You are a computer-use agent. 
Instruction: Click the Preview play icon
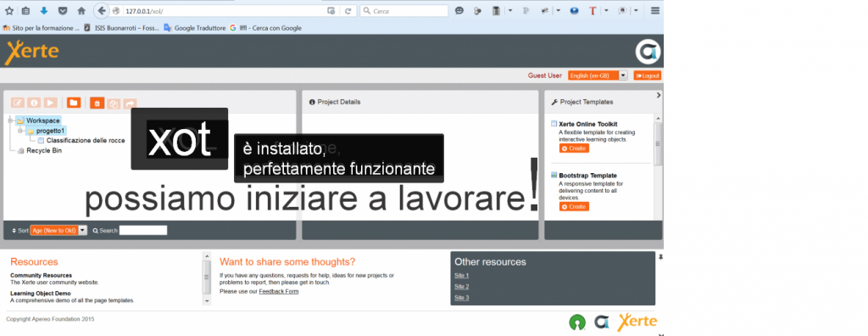[50, 103]
